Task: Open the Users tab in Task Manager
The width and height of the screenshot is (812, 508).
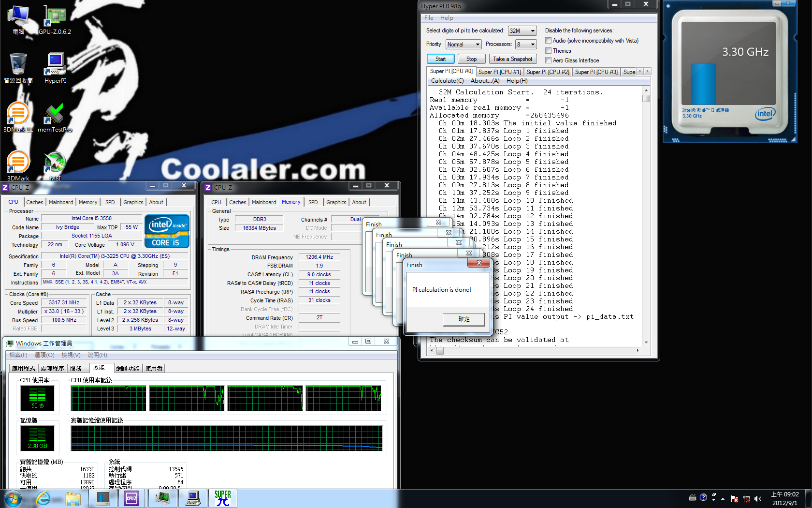Action: pos(154,368)
